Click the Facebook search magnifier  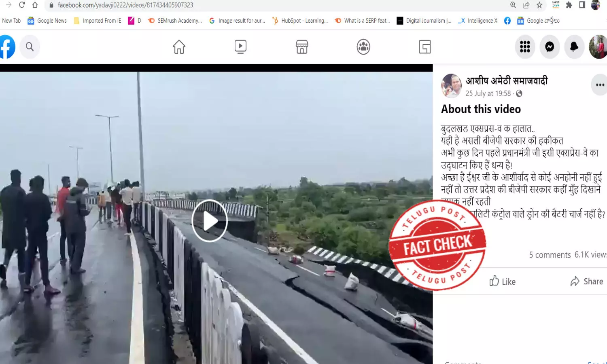30,47
